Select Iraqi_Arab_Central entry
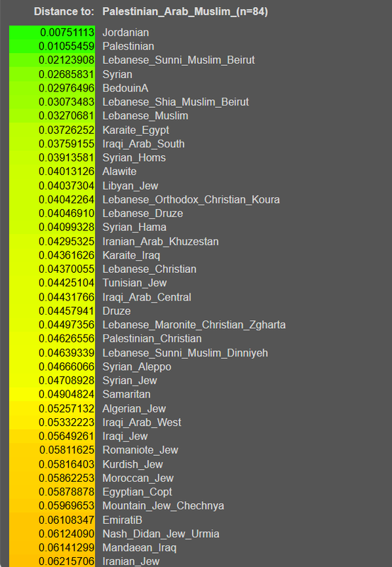The height and width of the screenshot is (567, 392). 147,297
